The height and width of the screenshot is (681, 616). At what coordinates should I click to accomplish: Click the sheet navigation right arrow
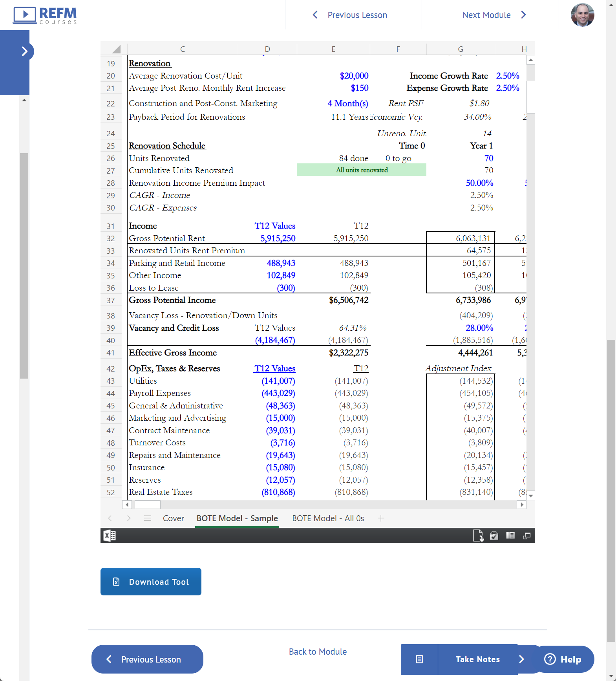click(x=129, y=518)
